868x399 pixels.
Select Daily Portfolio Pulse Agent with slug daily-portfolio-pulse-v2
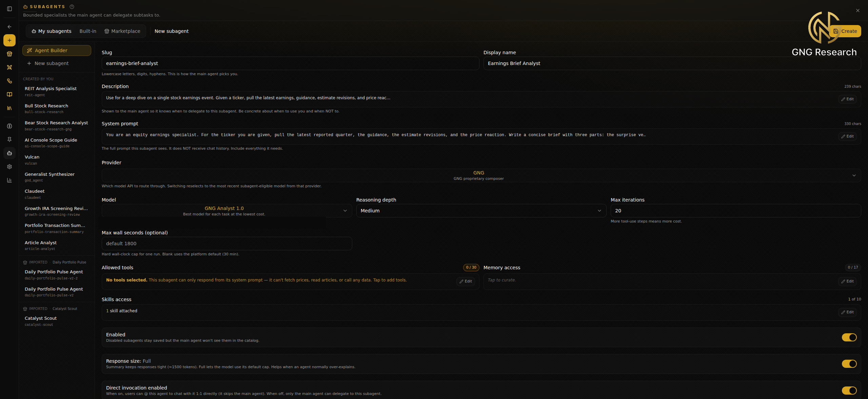pyautogui.click(x=57, y=292)
